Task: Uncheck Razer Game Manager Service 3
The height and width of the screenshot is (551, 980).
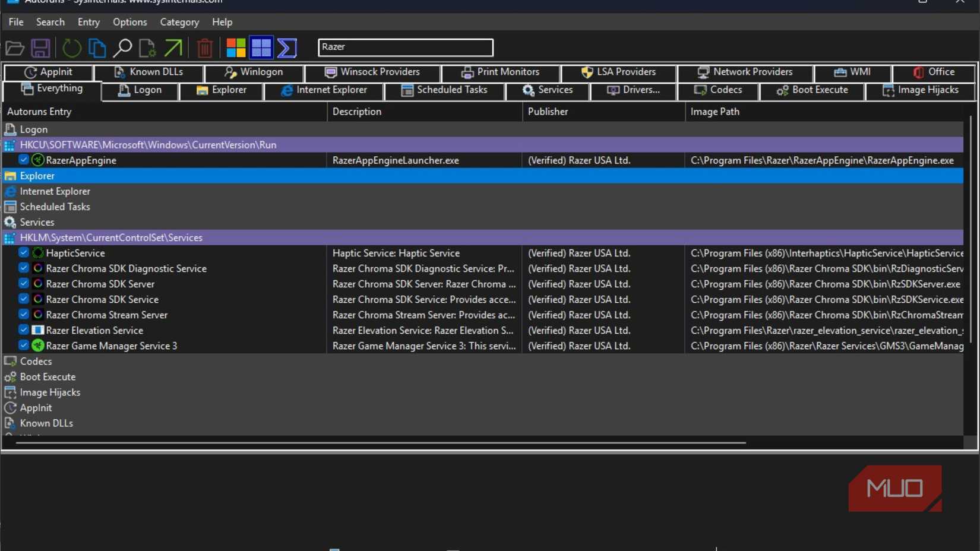Action: [x=24, y=345]
